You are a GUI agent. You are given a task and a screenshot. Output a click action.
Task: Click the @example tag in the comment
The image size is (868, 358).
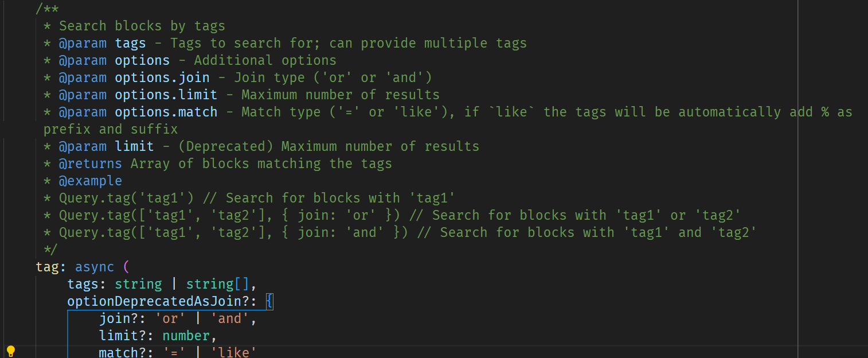point(91,181)
